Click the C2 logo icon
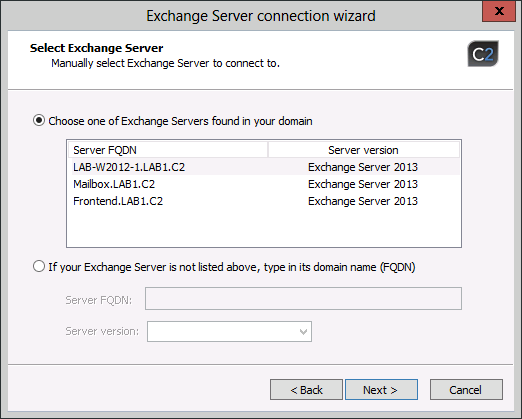This screenshot has height=419, width=522. 483,54
